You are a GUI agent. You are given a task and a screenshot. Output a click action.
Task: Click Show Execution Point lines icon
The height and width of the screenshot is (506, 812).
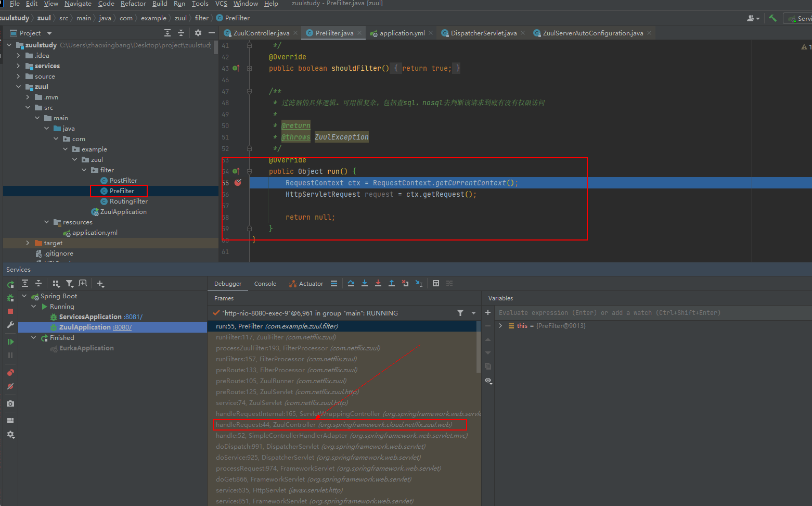coord(334,283)
